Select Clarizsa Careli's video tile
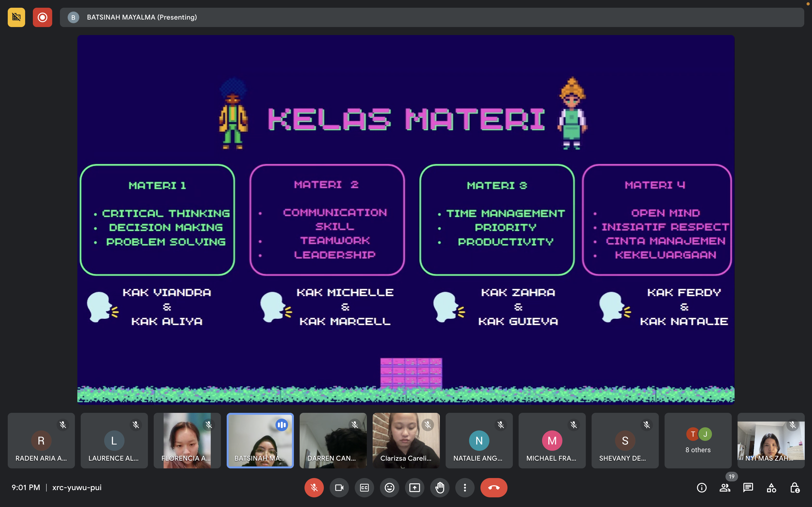Image resolution: width=812 pixels, height=507 pixels. pyautogui.click(x=406, y=440)
